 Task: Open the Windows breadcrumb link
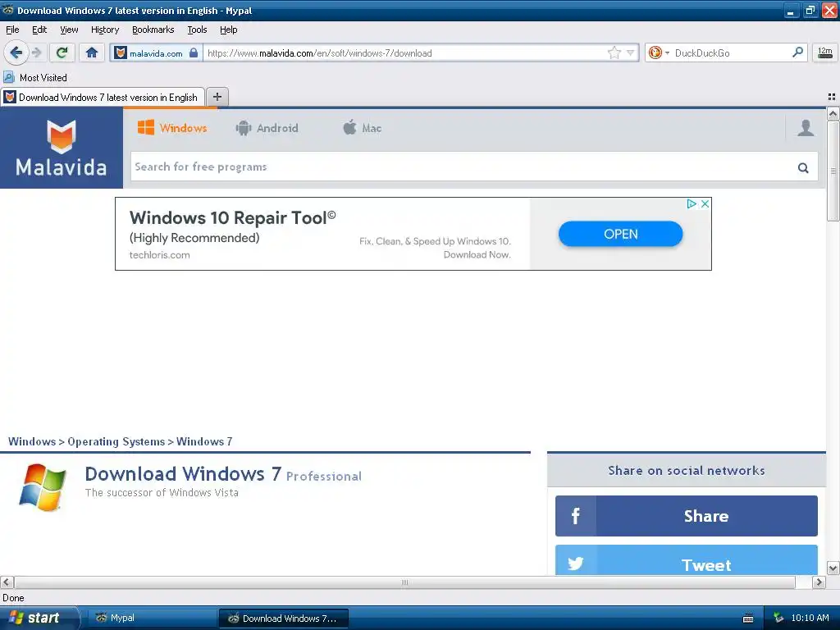coord(32,441)
